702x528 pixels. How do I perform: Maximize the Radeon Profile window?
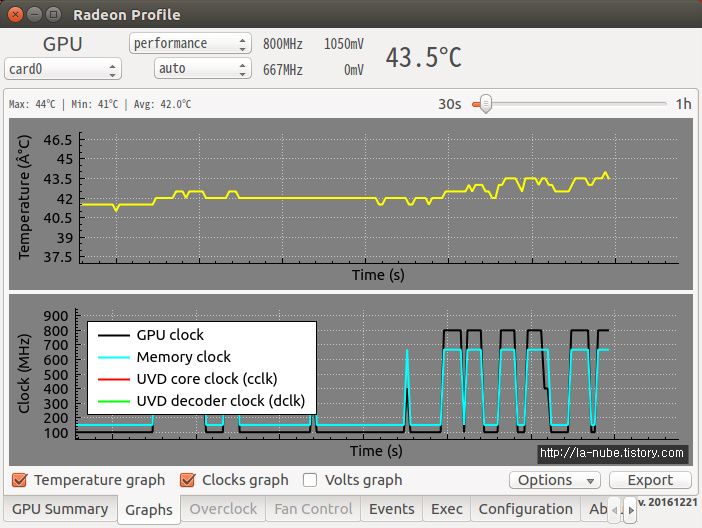[54, 14]
